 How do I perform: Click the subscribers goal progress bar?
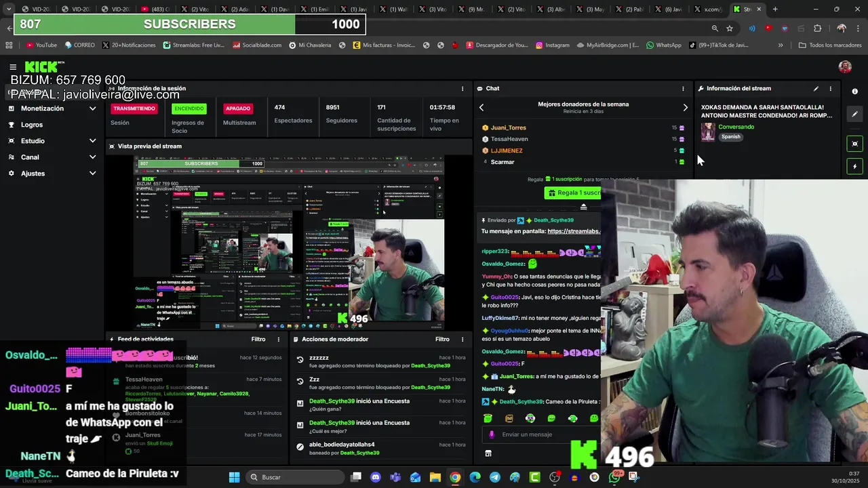click(x=190, y=24)
